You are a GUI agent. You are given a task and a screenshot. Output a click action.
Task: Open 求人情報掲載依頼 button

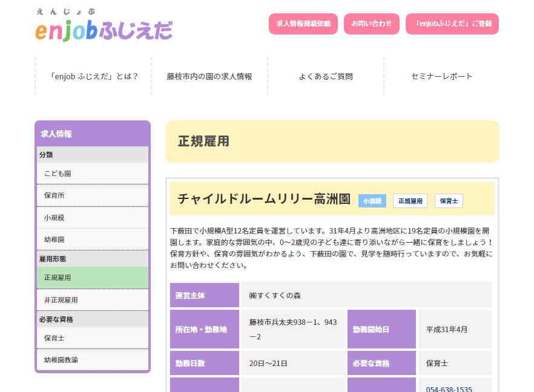(x=303, y=24)
